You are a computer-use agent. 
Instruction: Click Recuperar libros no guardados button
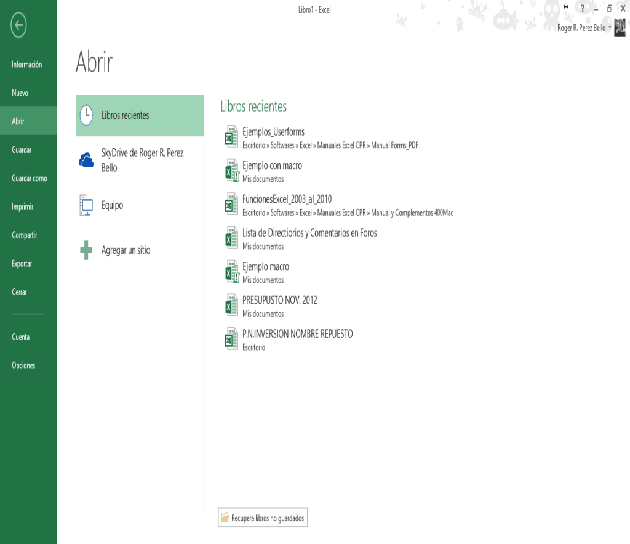pyautogui.click(x=263, y=518)
